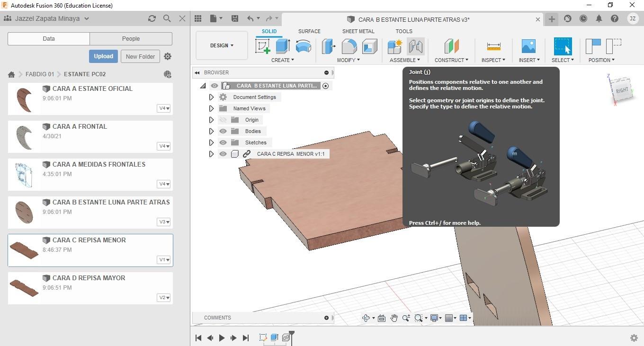Viewport: 644px width, 346px height.
Task: Expand the Sketches folder in browser
Action: tap(211, 142)
